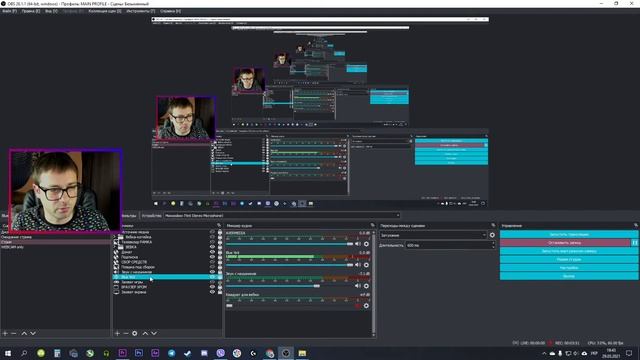640x360 pixels.
Task: Pause recording via the pause icon beside Остановить запись
Action: (x=635, y=242)
